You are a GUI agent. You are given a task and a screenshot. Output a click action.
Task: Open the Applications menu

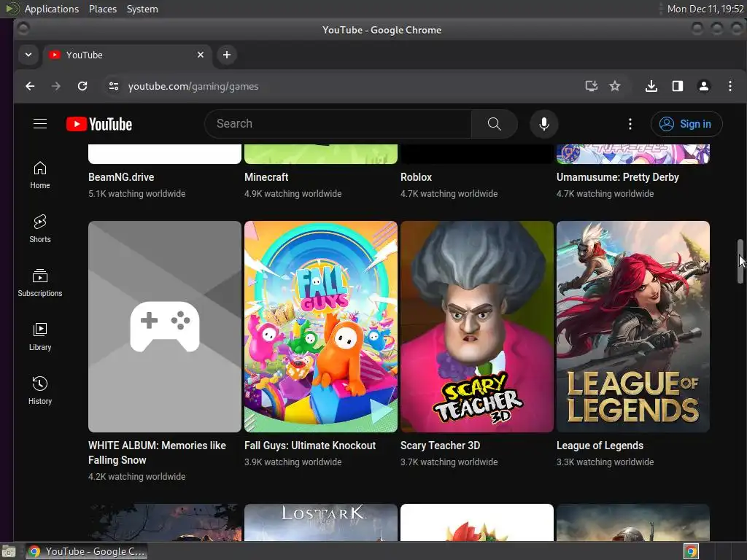coord(52,9)
